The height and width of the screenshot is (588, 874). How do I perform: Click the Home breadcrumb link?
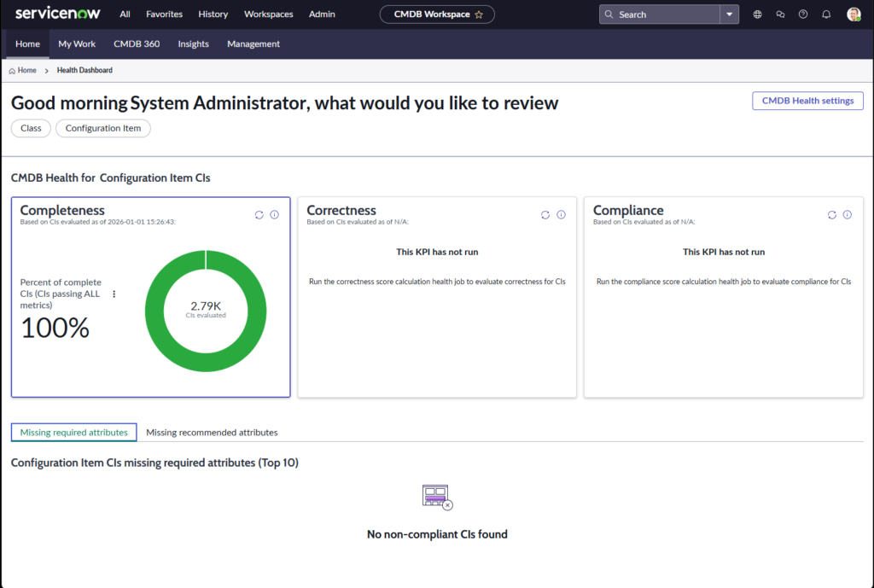(26, 71)
